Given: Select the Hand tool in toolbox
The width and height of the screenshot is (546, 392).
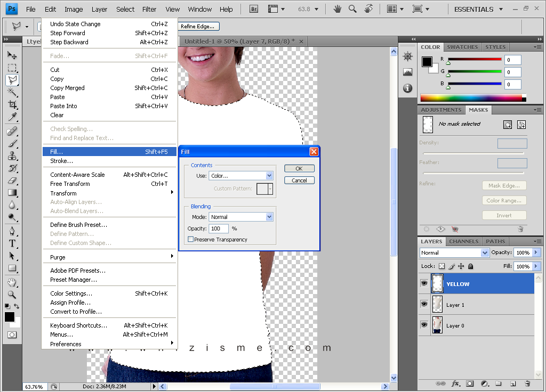Looking at the screenshot, I should 12,282.
